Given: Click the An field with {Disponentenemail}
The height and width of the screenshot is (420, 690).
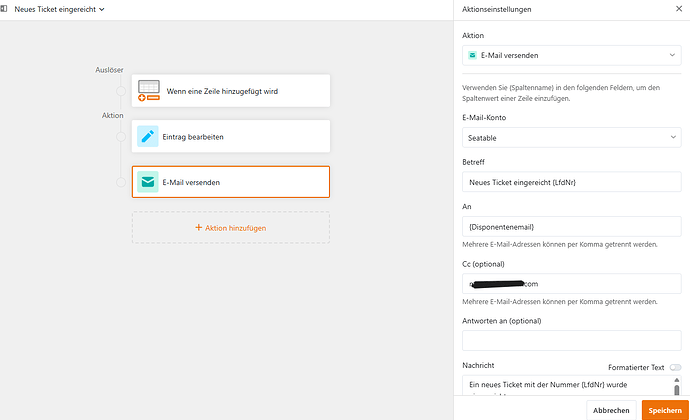Looking at the screenshot, I should (x=572, y=226).
